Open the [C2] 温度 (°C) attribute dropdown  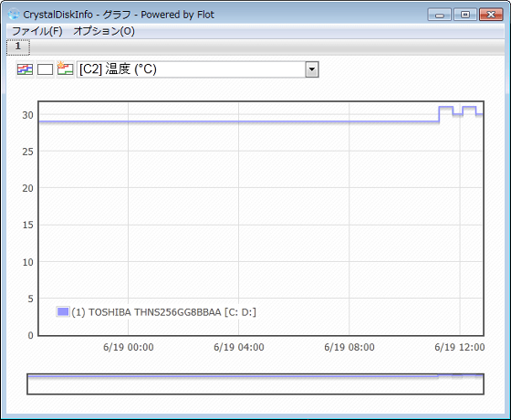pos(197,69)
